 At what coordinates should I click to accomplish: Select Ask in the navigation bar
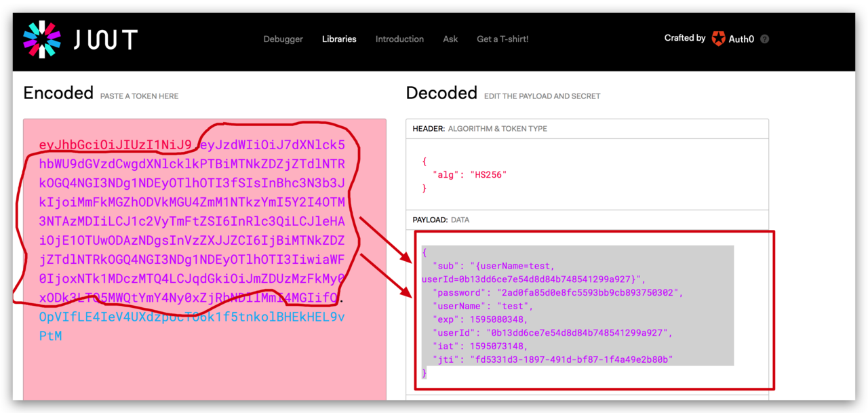[x=450, y=39]
